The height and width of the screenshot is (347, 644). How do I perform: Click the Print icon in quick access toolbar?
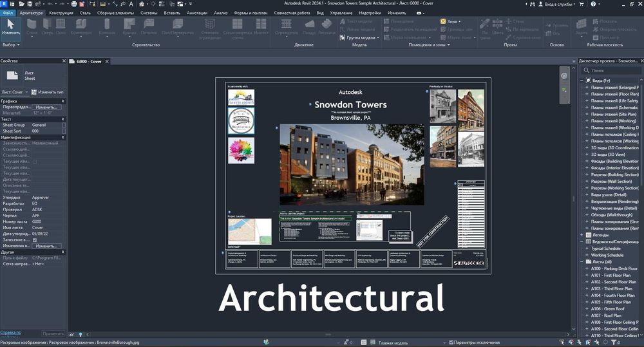coord(74,4)
